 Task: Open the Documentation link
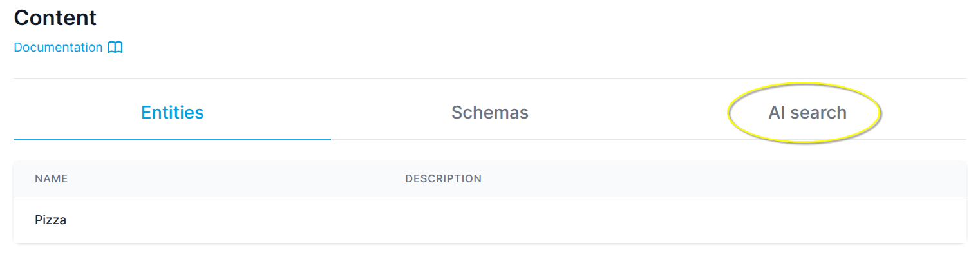click(x=68, y=48)
